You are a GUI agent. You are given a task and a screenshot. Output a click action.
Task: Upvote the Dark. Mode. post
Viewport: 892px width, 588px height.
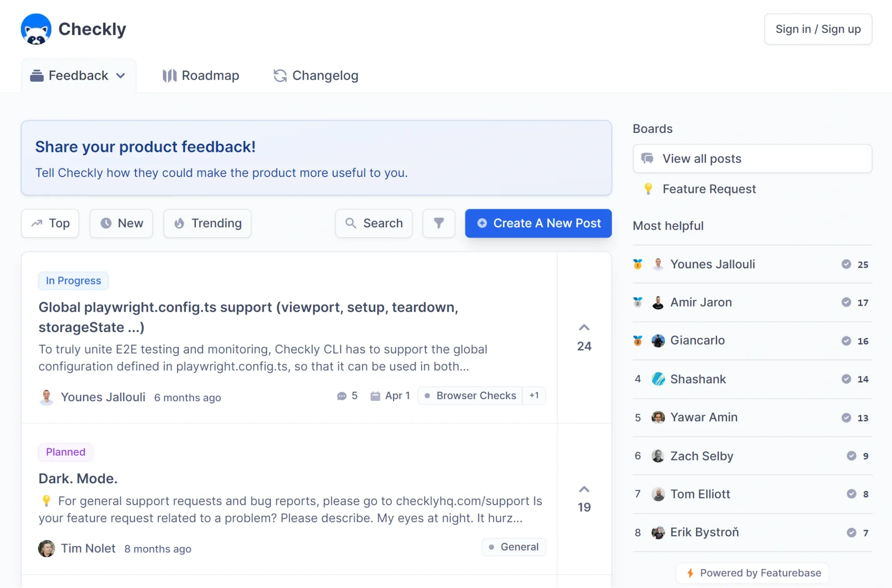click(584, 499)
